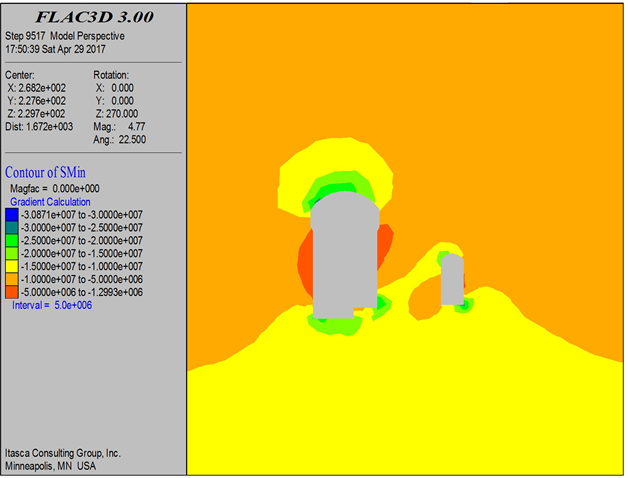Click the dark blue legend swatch
This screenshot has height=478, width=628.
(11, 214)
